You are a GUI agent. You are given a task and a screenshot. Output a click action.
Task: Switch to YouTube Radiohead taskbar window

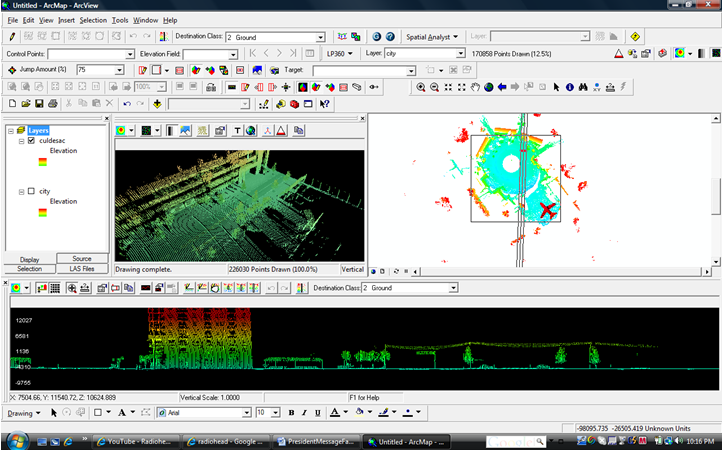pos(134,441)
